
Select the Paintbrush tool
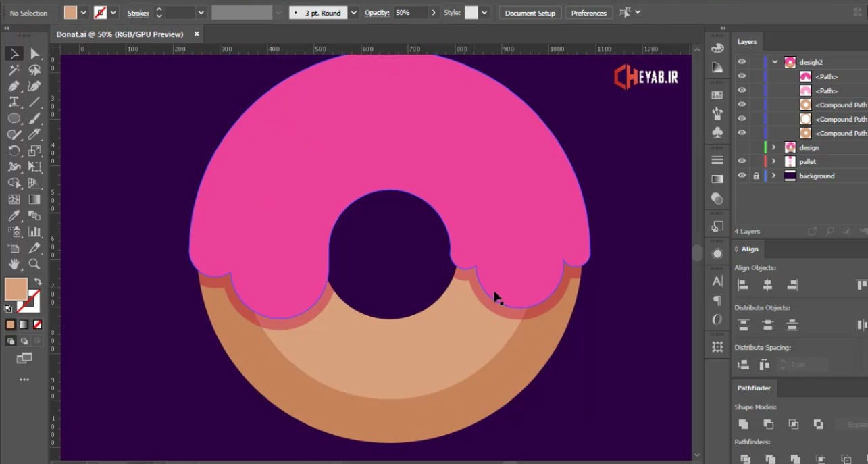click(x=34, y=118)
